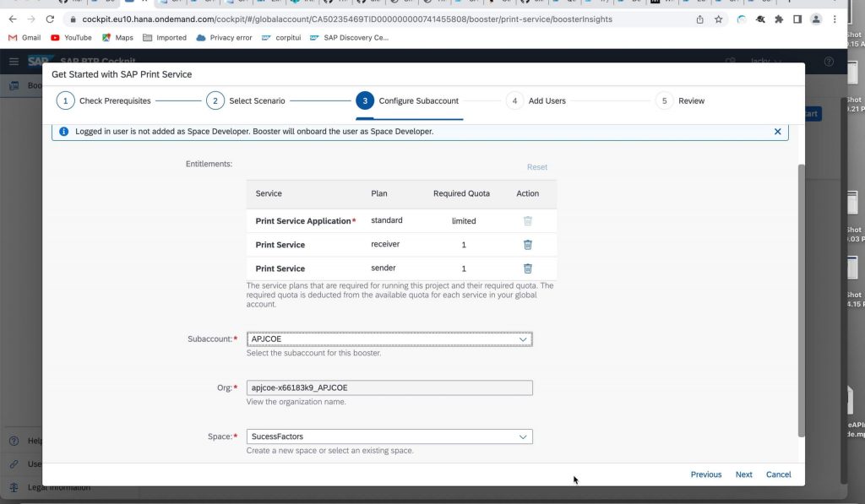
Task: Dismiss the Space Developer info message
Action: [777, 131]
